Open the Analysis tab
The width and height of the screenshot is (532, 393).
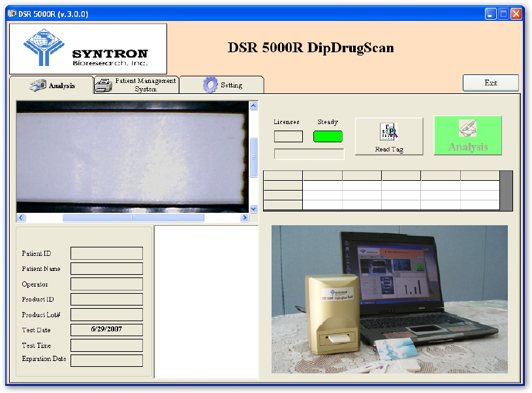52,85
